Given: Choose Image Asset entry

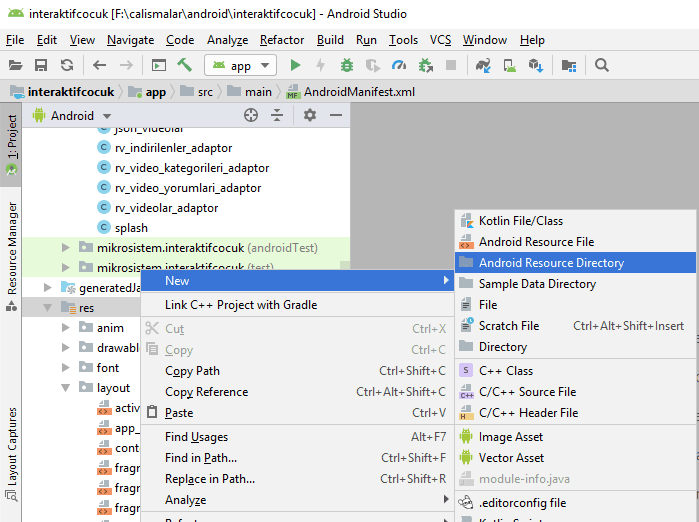Looking at the screenshot, I should point(575,436).
